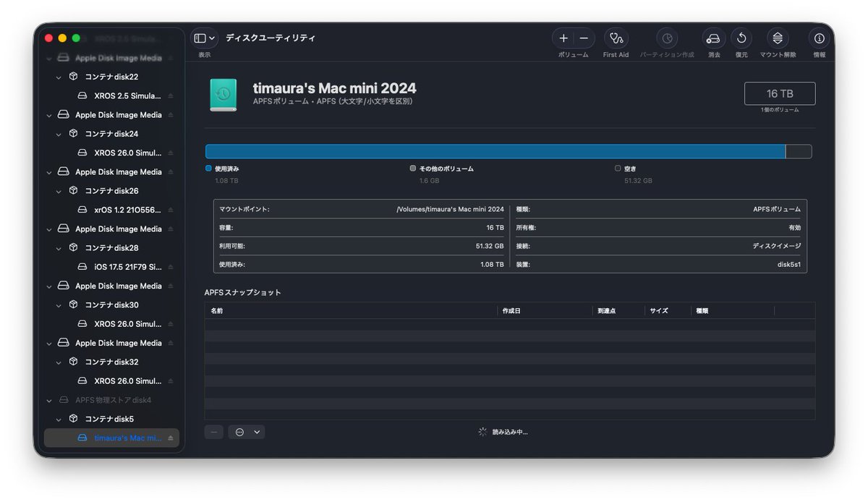Click the 51.32 GB available value in table

tap(490, 246)
